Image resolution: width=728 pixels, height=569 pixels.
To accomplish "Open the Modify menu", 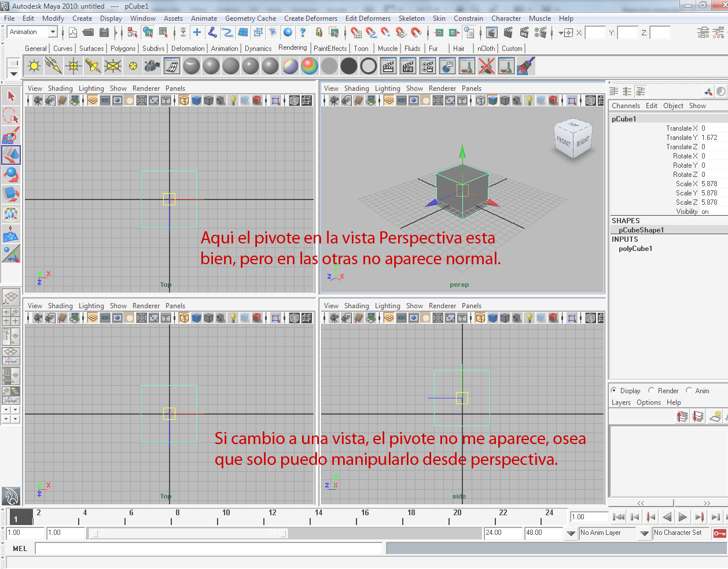I will pos(53,19).
